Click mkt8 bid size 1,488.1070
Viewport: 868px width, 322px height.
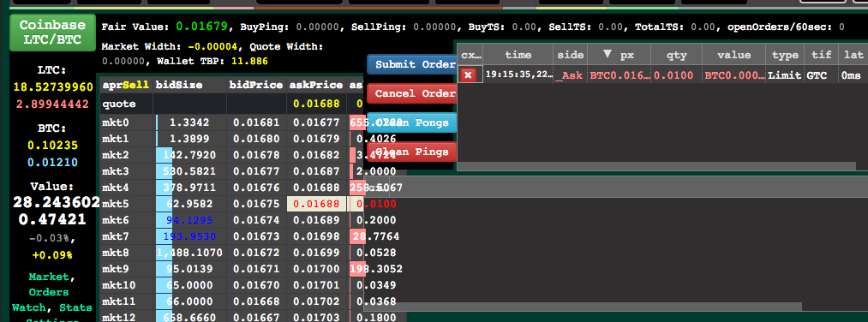coord(190,253)
